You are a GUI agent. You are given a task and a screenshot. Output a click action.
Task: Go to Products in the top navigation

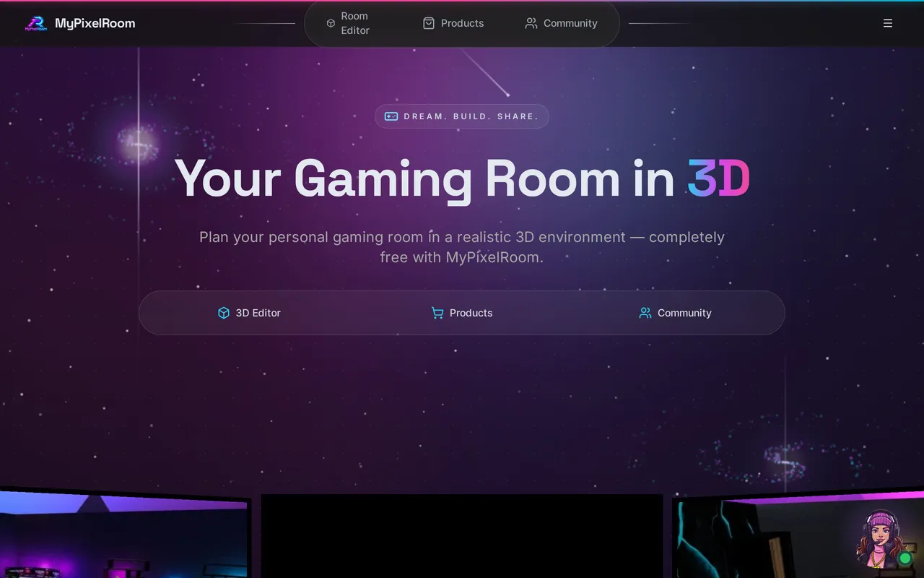453,23
